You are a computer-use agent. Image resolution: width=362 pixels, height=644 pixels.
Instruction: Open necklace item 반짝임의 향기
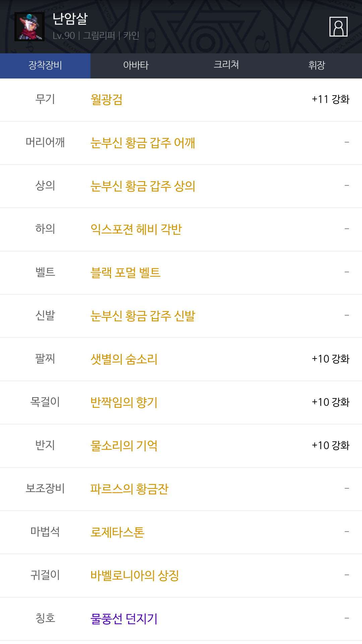click(x=124, y=402)
